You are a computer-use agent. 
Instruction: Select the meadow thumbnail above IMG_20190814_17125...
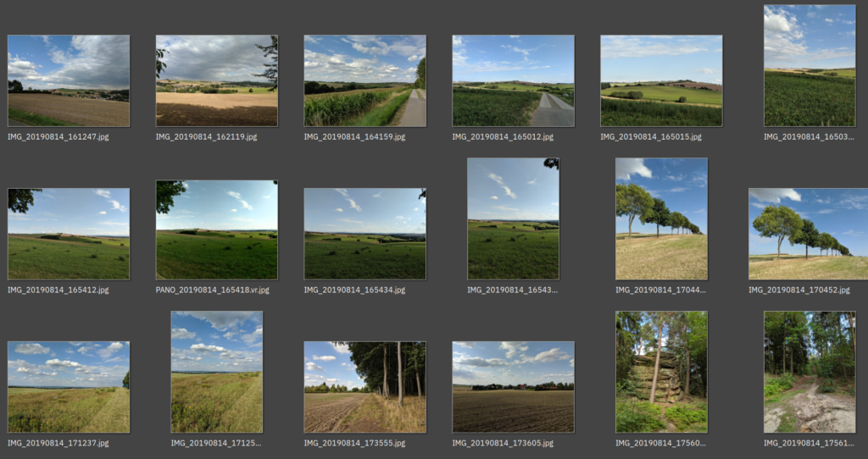point(217,372)
